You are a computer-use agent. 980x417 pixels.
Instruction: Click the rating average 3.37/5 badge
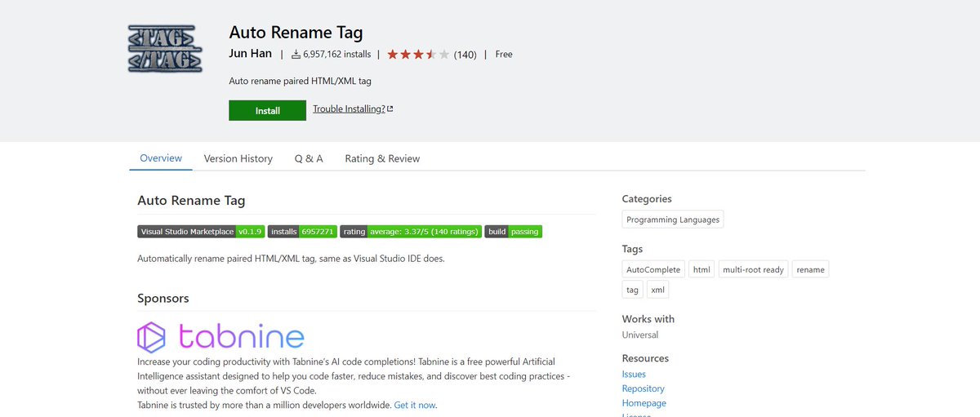click(411, 232)
